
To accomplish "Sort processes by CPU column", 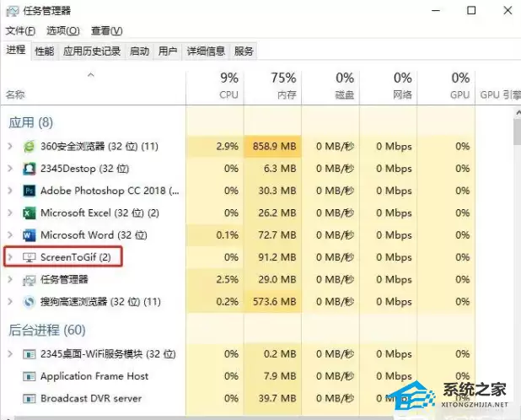I will tap(215, 88).
